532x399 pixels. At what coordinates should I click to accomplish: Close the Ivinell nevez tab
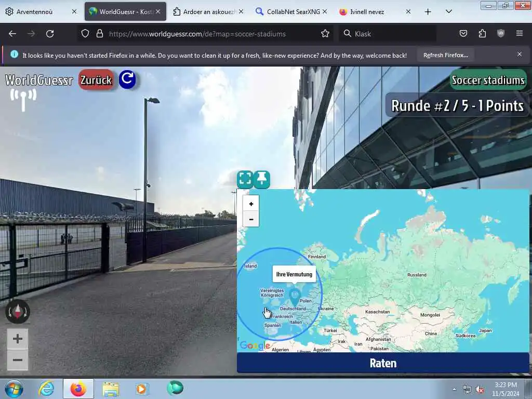(x=408, y=11)
